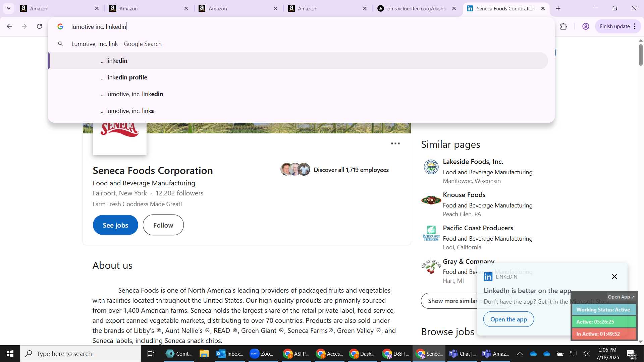
Task: Click the Pacific Coast Producers logo icon
Action: [431, 233]
